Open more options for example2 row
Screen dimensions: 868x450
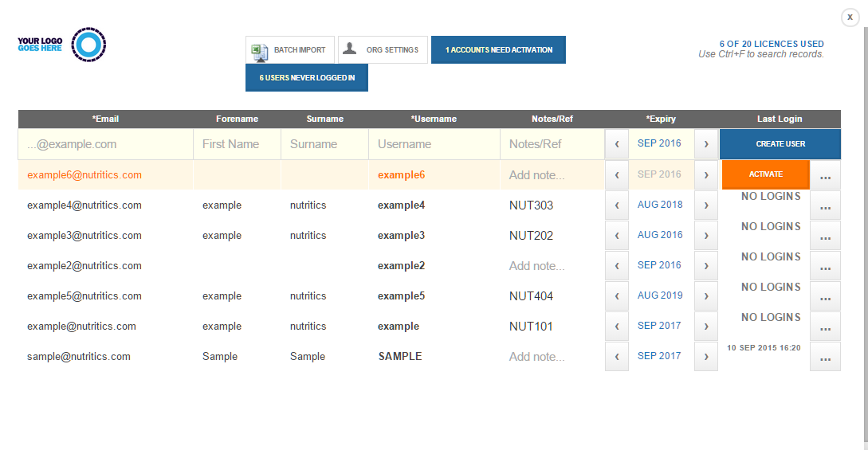click(825, 266)
